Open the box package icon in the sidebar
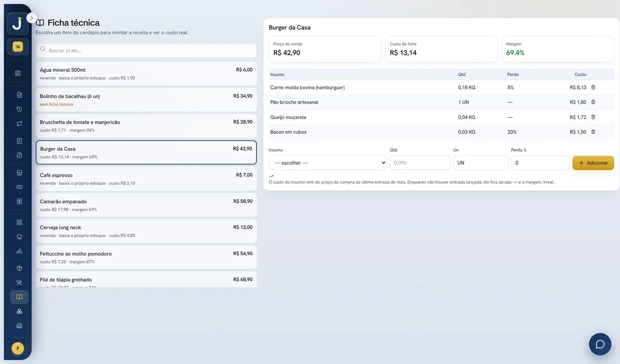 (x=19, y=268)
